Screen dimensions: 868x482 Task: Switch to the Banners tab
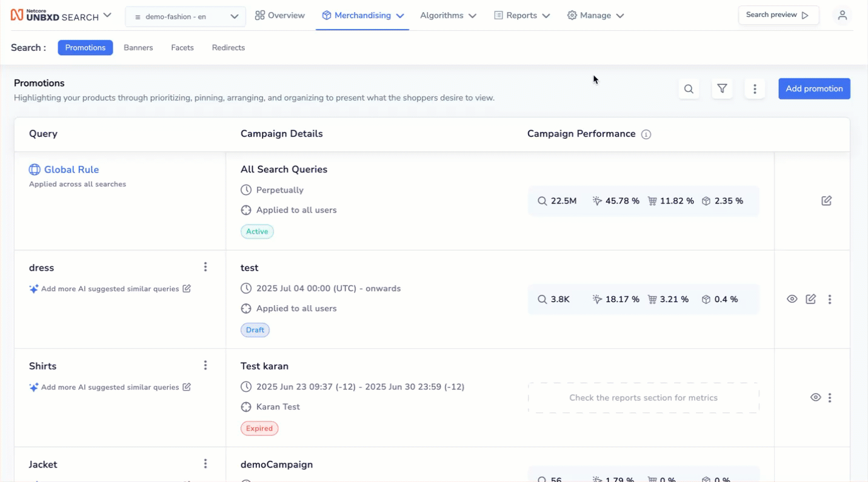pos(138,47)
